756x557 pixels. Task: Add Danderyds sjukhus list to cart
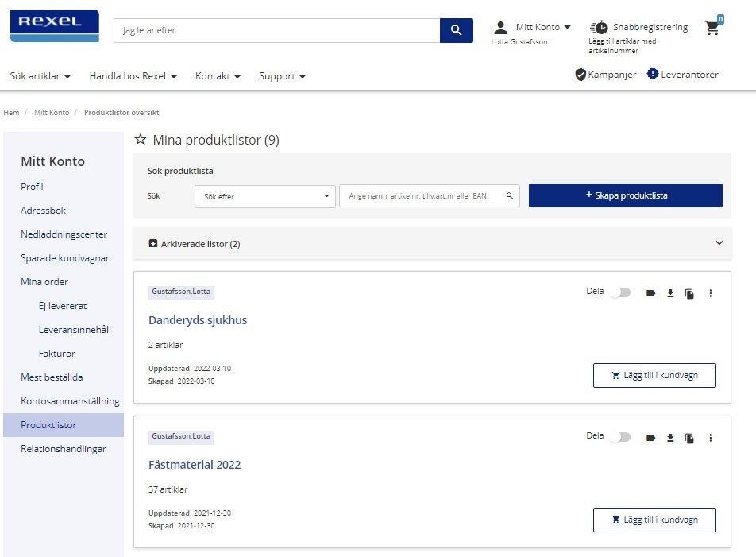(x=654, y=375)
